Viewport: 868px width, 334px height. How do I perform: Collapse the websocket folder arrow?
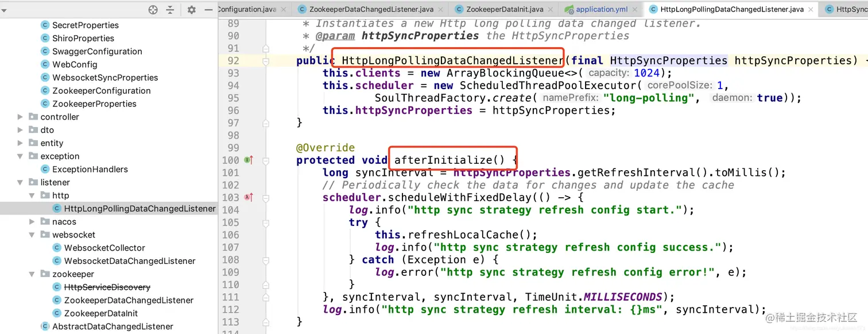[32, 235]
